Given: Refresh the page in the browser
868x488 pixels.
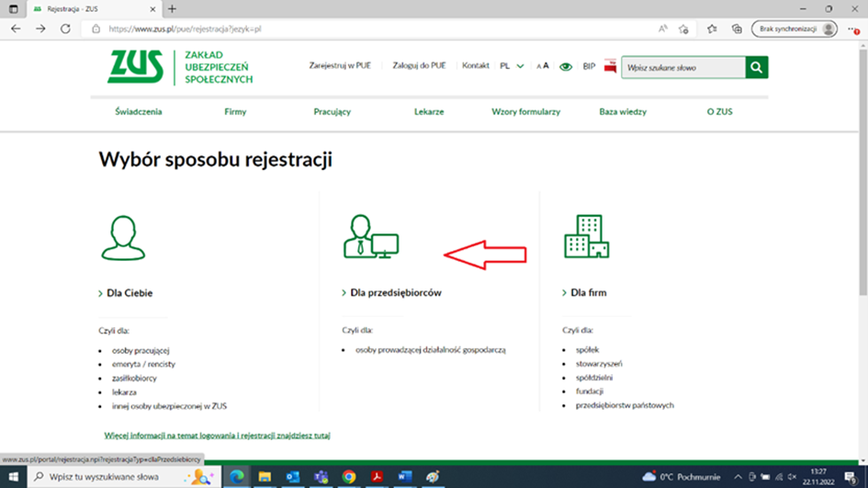Looking at the screenshot, I should pyautogui.click(x=65, y=29).
